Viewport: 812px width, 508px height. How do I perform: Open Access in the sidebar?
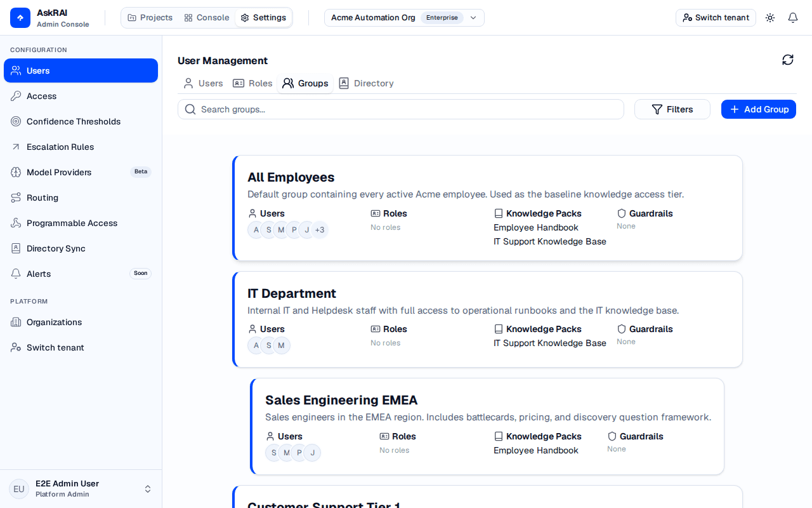point(81,96)
